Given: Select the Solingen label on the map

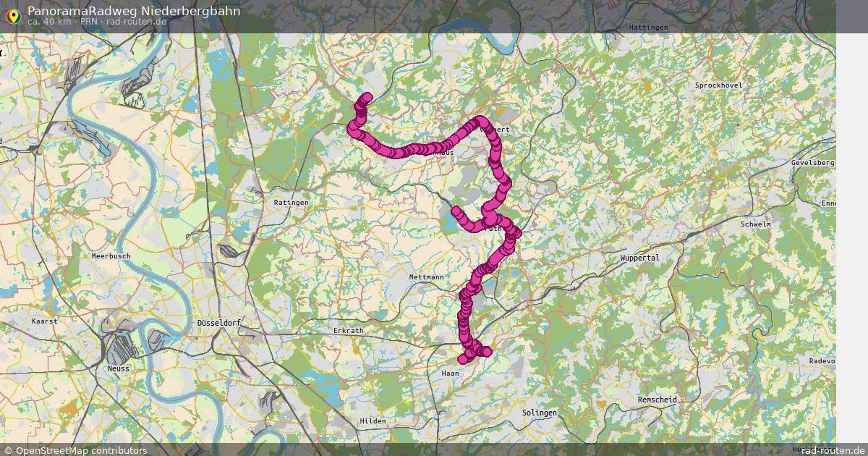Looking at the screenshot, I should coord(540,413).
